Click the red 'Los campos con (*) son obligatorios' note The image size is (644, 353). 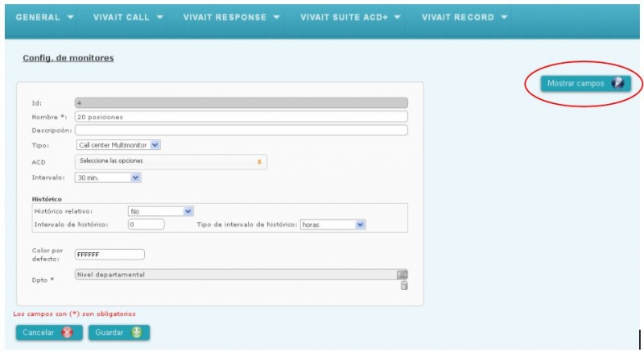point(74,314)
